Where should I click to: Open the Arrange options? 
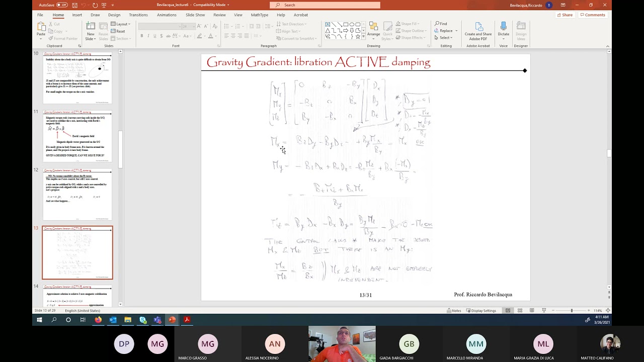(373, 31)
